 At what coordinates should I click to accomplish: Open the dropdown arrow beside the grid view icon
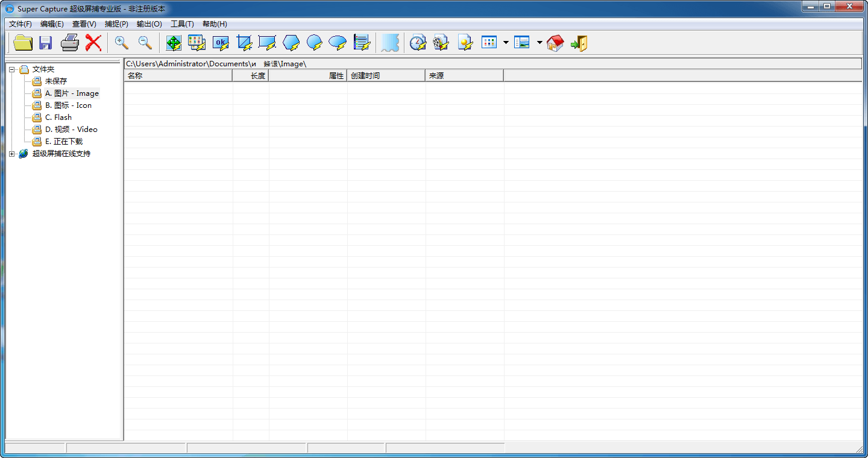[506, 43]
